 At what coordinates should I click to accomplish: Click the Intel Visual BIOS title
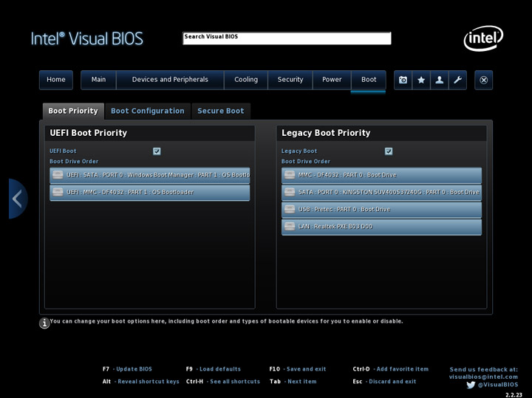tap(87, 38)
